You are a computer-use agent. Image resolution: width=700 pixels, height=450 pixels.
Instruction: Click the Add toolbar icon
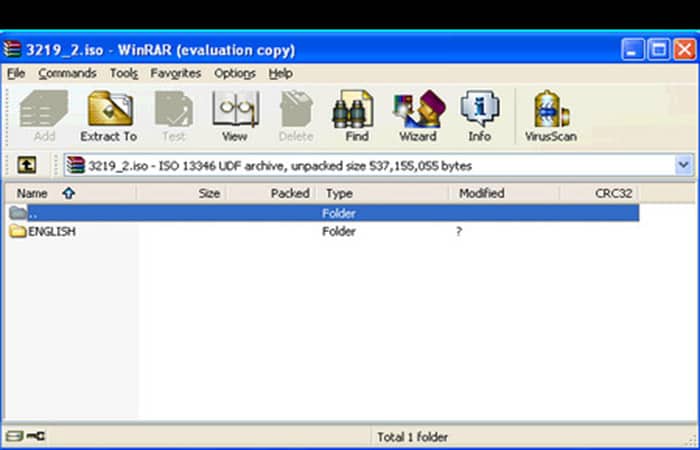coord(44,116)
